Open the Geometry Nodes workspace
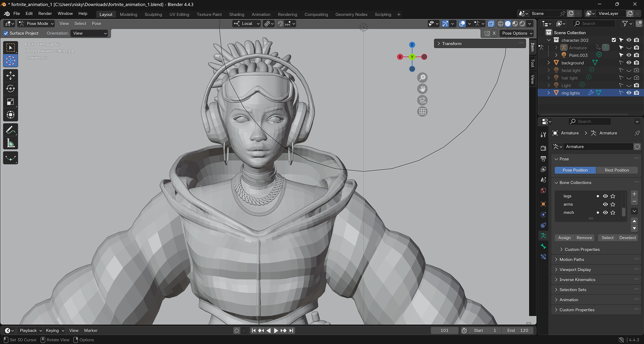The image size is (644, 344). tap(351, 14)
